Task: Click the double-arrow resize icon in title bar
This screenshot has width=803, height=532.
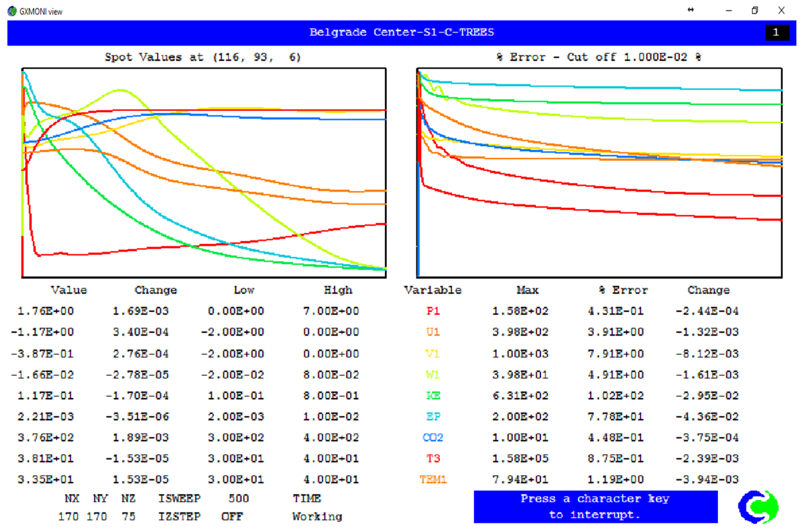Action: [690, 10]
